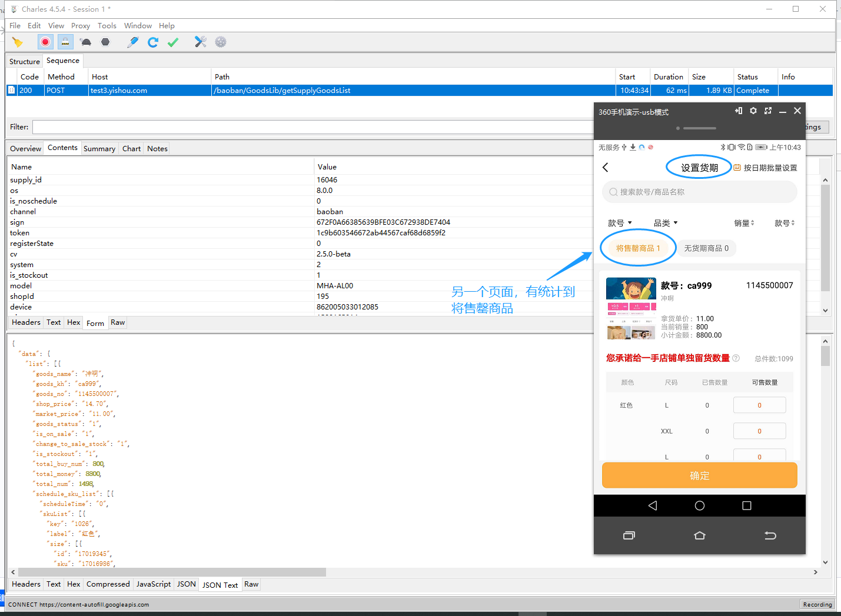
Task: Open the Edit menu
Action: point(34,26)
